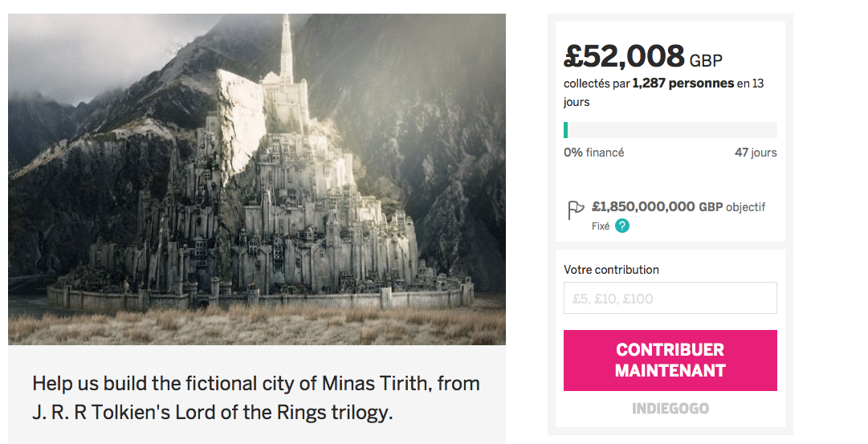Click the £52,008 raised amount
The width and height of the screenshot is (868, 444).
click(x=624, y=56)
